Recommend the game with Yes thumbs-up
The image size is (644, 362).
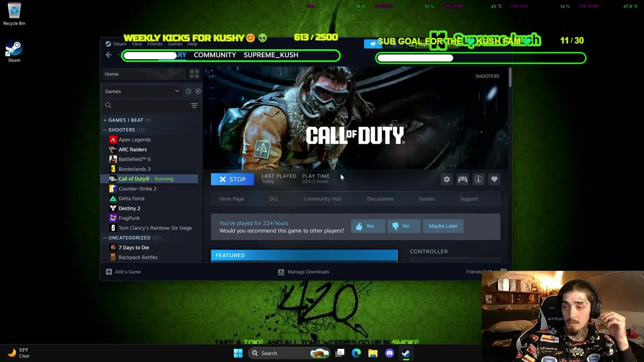click(x=368, y=226)
